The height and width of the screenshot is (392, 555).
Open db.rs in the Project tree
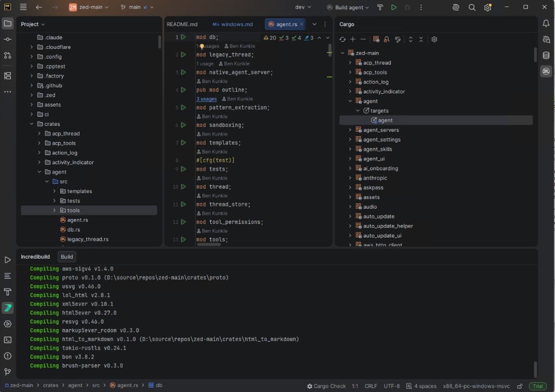click(73, 229)
